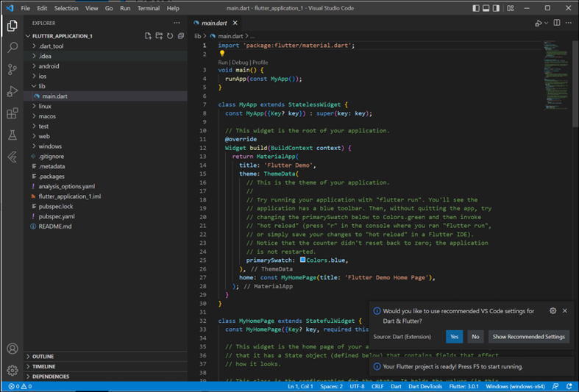
Task: Click the Split Editor Right icon
Action: coord(557,23)
